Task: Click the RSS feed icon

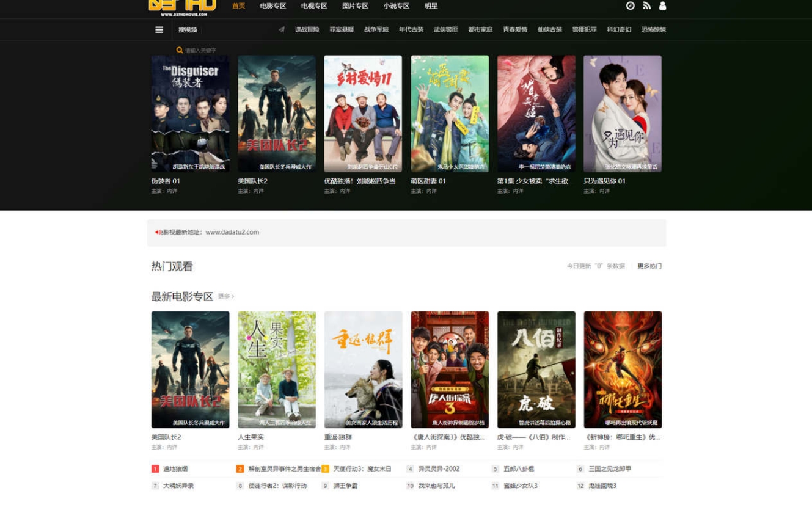Action: 646,5
